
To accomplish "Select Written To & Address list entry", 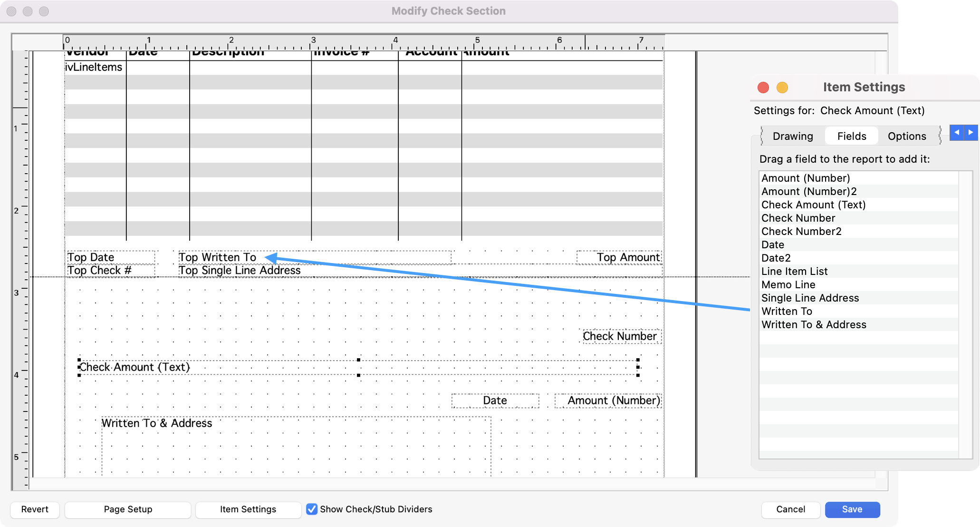I will 814,324.
